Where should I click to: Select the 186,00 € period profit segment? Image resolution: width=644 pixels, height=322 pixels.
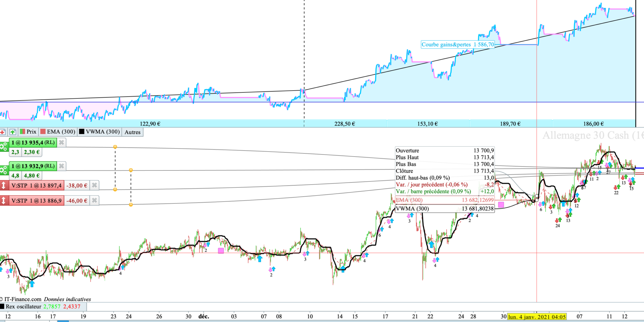tap(593, 124)
